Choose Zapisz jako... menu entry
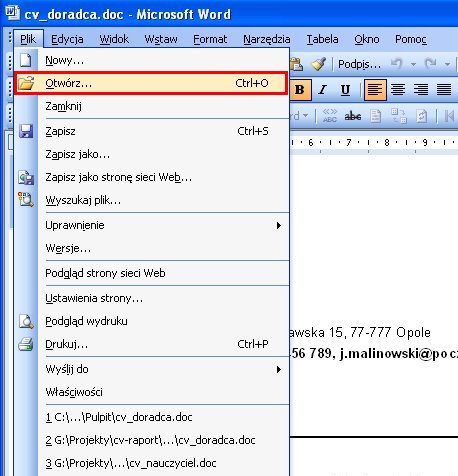 (151, 154)
